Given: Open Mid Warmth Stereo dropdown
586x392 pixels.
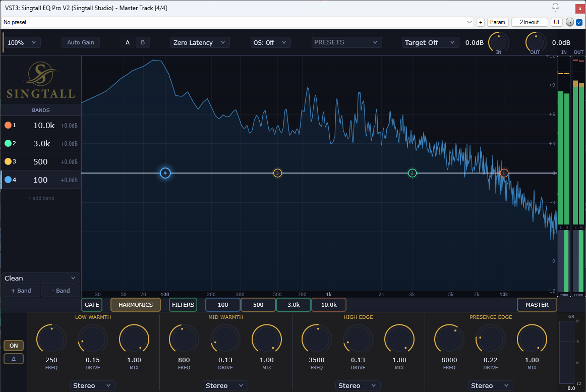Looking at the screenshot, I should pos(225,385).
